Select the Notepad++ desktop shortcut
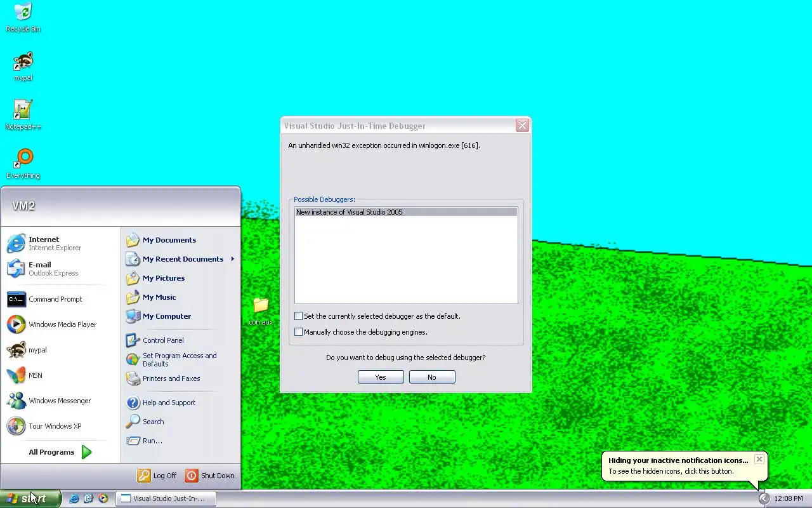Viewport: 812px width, 508px height. click(23, 115)
